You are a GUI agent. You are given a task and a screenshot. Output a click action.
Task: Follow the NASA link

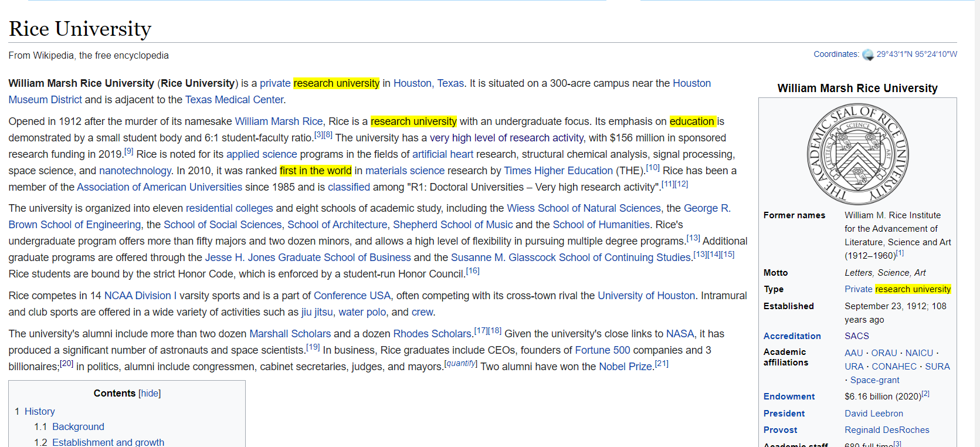click(x=680, y=334)
